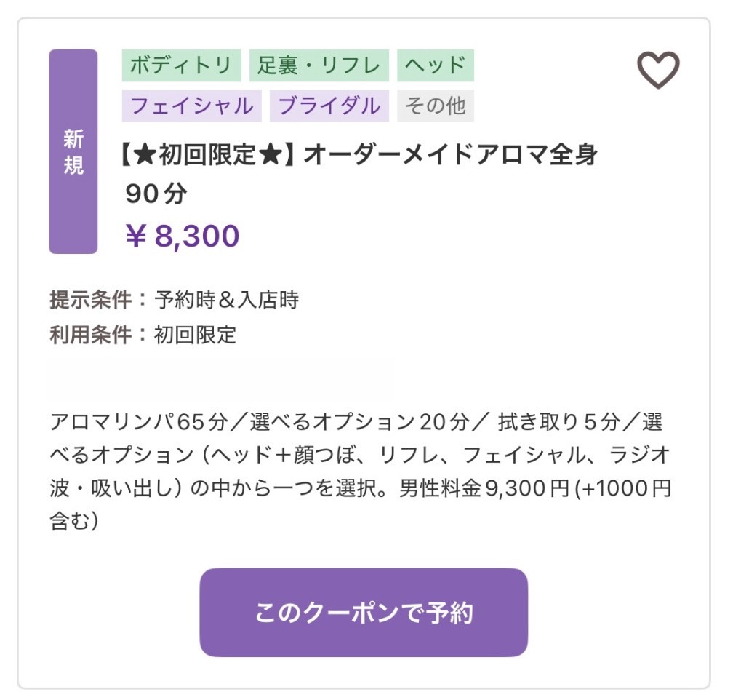The width and height of the screenshot is (733, 700).
Task: Choose the ヘッド category tag
Action: 435,65
